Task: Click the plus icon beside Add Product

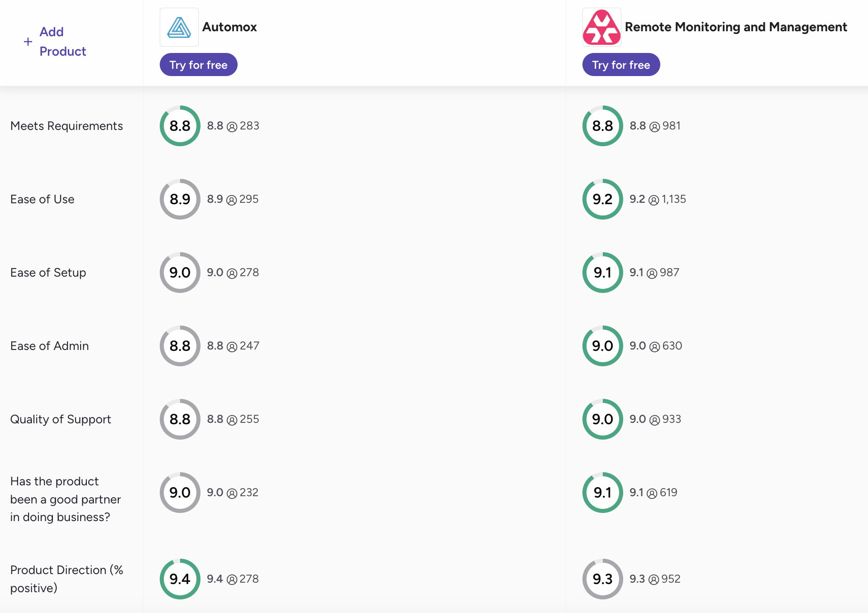Action: coord(28,42)
